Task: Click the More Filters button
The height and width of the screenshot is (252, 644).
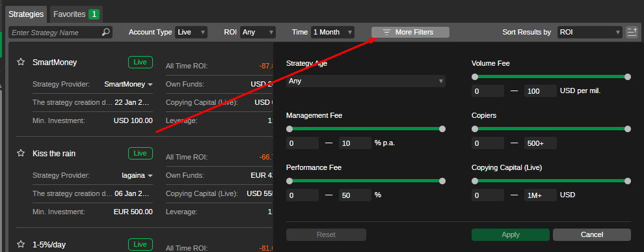Action: (410, 32)
